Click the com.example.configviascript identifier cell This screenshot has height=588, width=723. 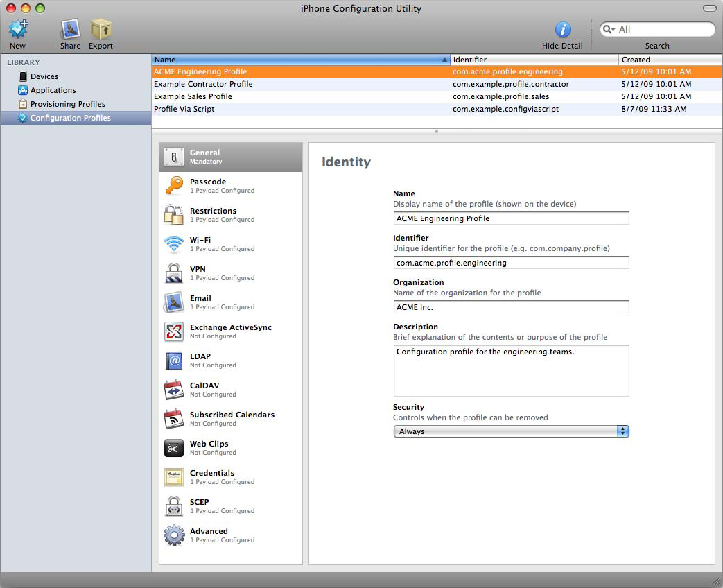click(x=505, y=109)
